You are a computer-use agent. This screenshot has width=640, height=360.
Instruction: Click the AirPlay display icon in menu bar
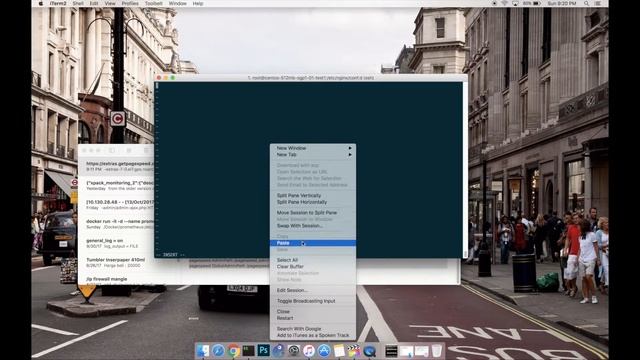click(x=515, y=3)
